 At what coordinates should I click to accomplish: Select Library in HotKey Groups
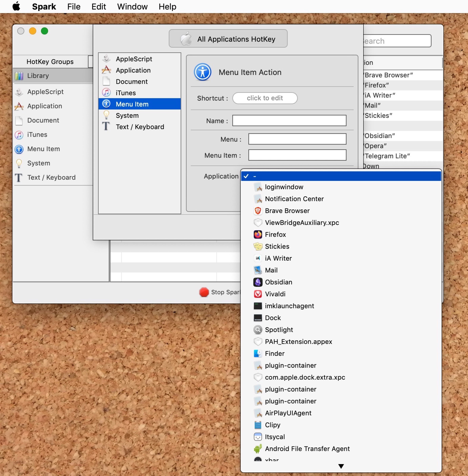click(38, 76)
